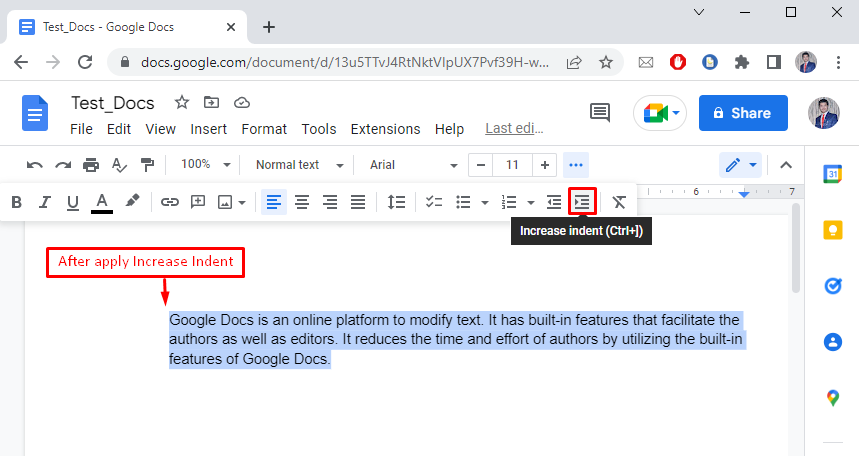The height and width of the screenshot is (456, 859).
Task: Click the Undo icon
Action: point(35,165)
